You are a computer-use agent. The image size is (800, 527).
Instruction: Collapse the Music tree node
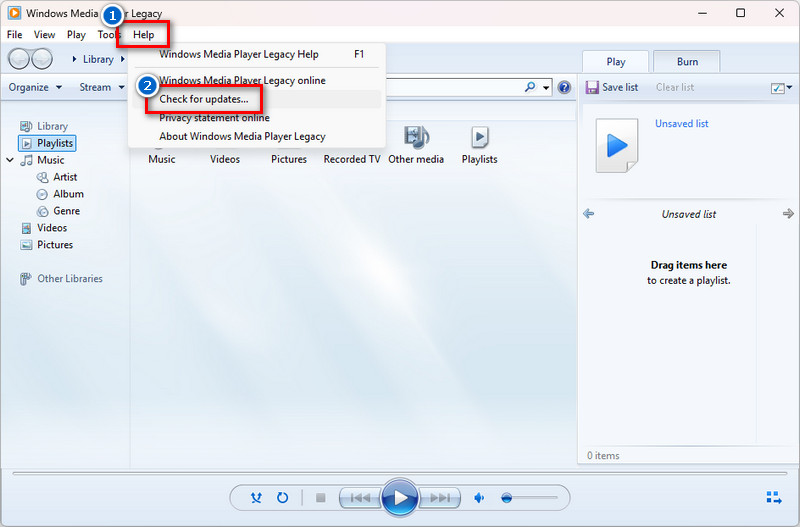pos(10,160)
